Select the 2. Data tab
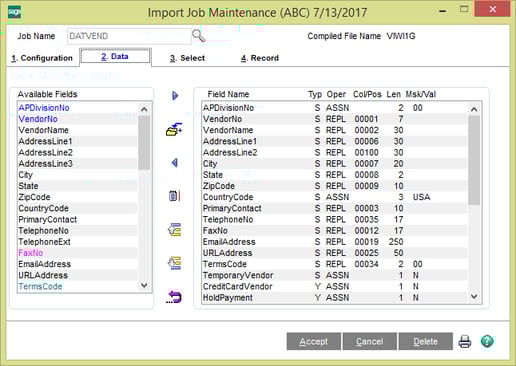Viewport: 516px width, 366px height. (115, 56)
